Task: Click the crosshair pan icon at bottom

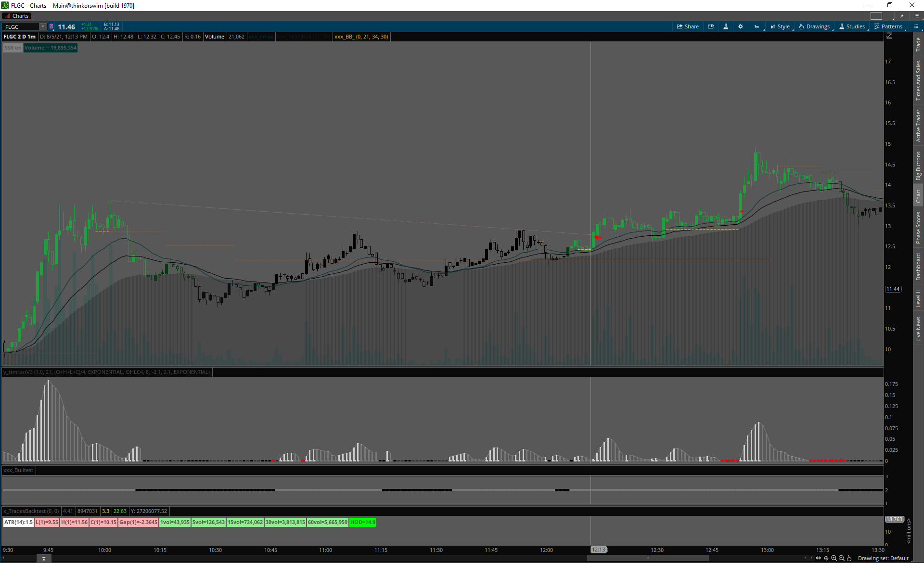Action: 826,558
